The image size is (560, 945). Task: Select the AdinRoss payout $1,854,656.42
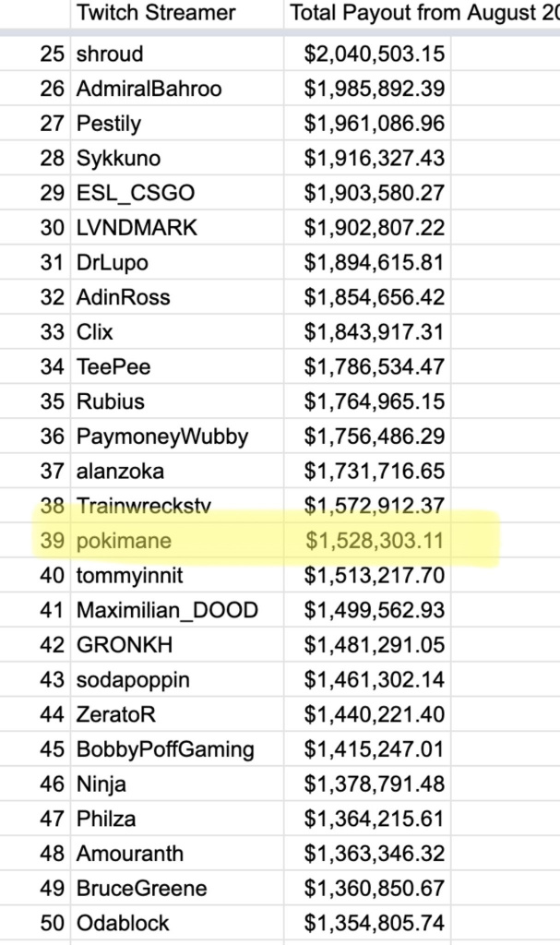click(x=375, y=298)
